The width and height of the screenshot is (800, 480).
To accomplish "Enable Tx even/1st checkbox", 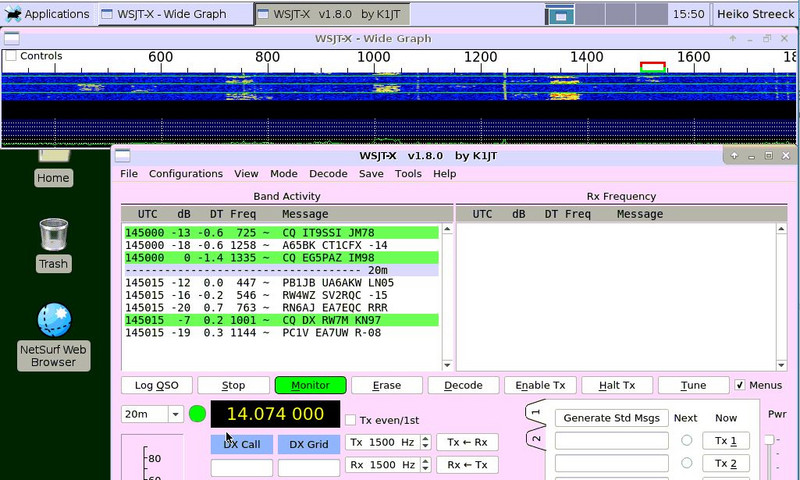I will click(x=351, y=420).
